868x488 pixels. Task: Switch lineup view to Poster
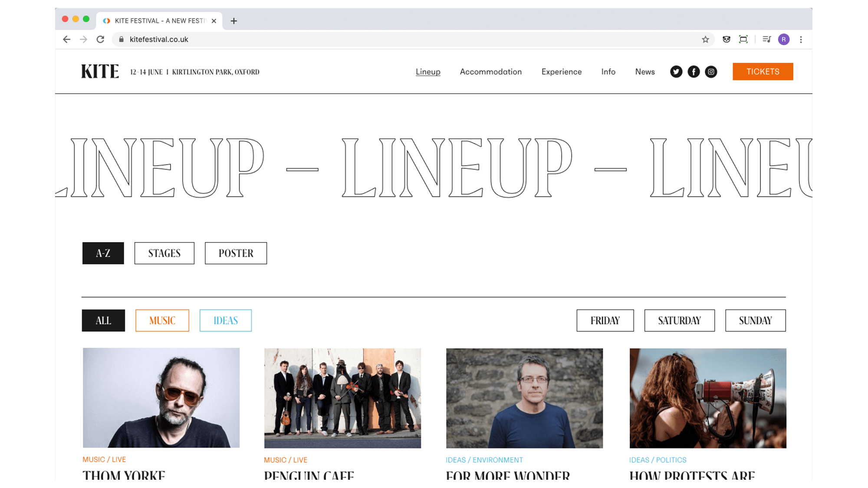[236, 253]
